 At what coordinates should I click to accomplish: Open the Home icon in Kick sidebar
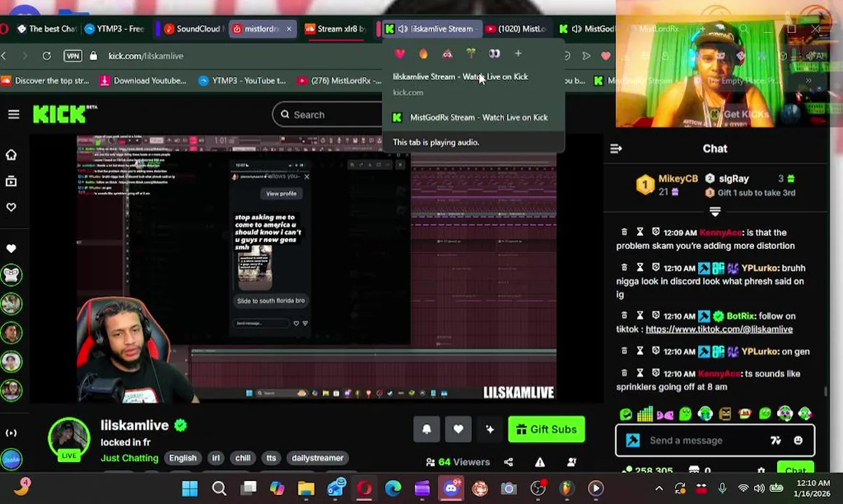click(x=11, y=155)
